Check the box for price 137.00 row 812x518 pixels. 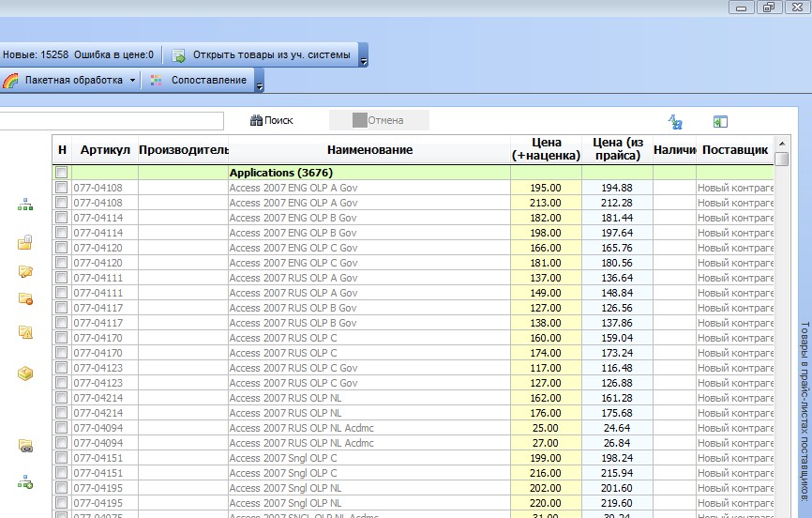click(62, 278)
